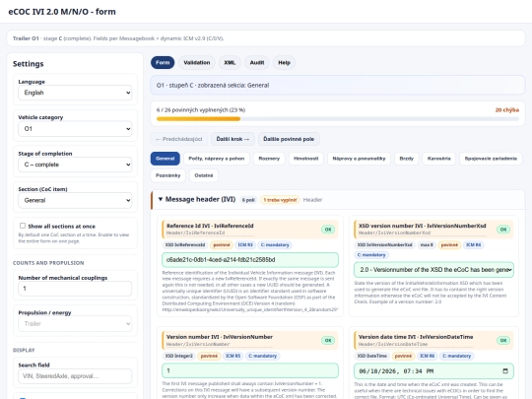Click the mandatory fields progress bar
Screen dimensions: 532x399
(338, 119)
